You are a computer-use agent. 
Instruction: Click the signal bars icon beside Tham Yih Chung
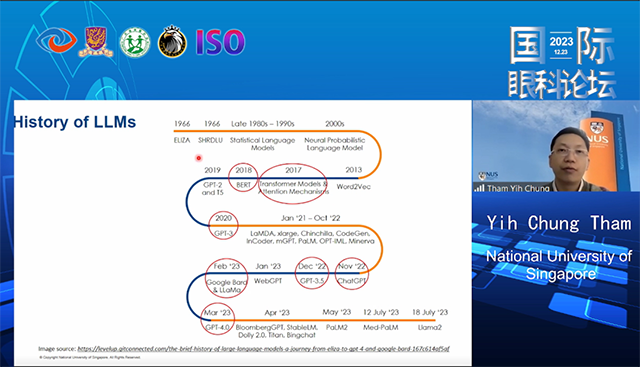click(479, 188)
